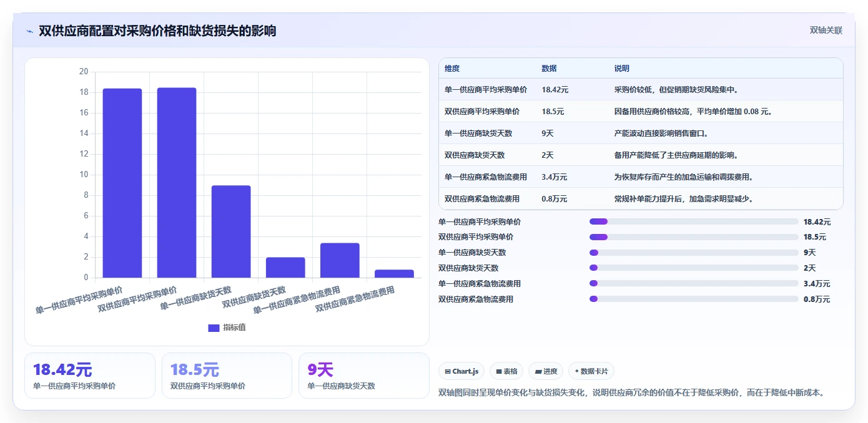Viewport: 868px width, 423px height.
Task: Click the 单一供应商紧急物流费用 progress bar
Action: point(694,284)
